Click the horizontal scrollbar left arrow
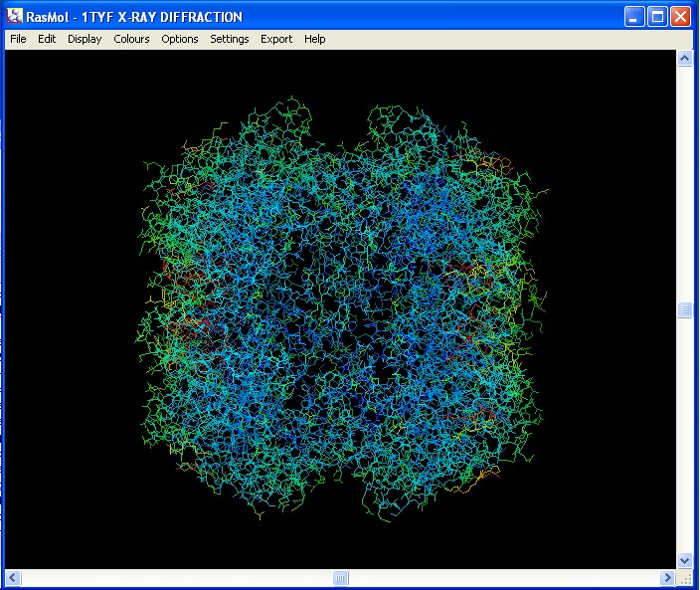 pyautogui.click(x=13, y=577)
